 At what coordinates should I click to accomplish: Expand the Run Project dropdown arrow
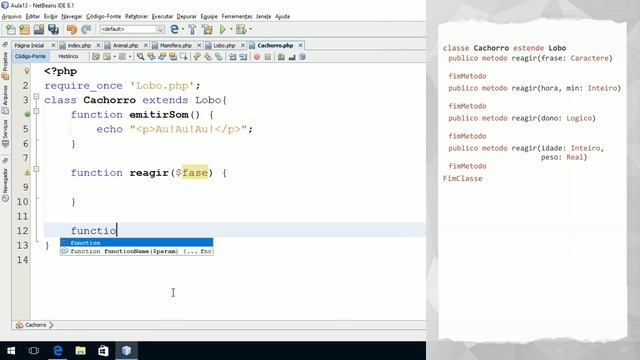pyautogui.click(x=231, y=29)
